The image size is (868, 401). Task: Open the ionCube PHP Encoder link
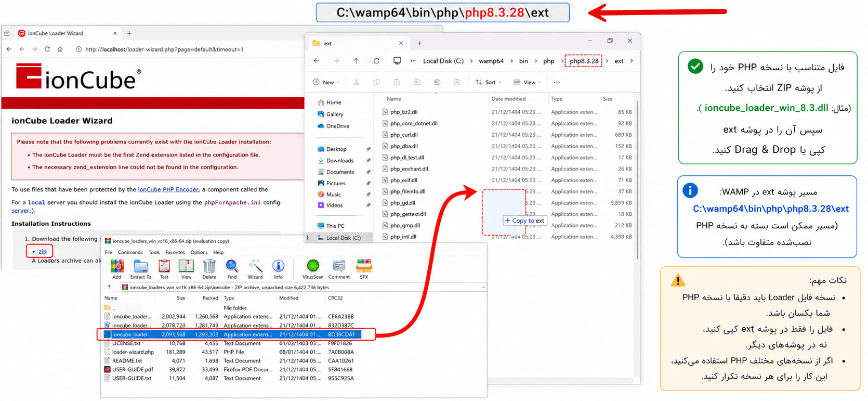click(168, 189)
